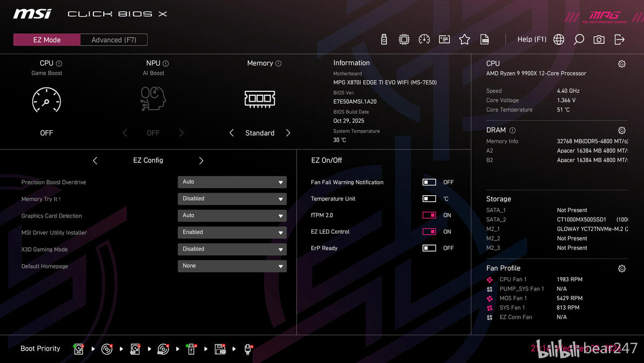Switch to EZ Mode tab
The width and height of the screenshot is (644, 363).
point(47,40)
